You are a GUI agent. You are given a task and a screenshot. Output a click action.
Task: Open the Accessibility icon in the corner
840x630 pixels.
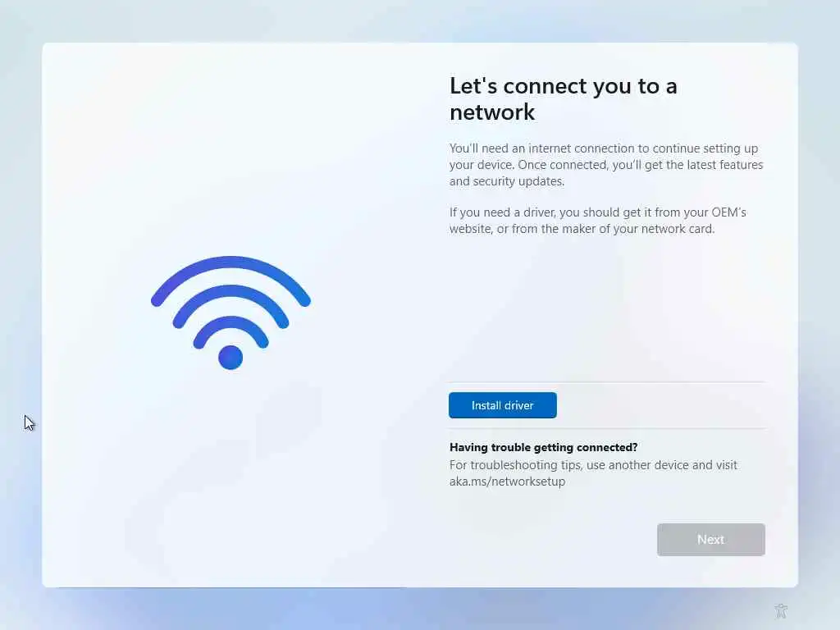point(781,610)
